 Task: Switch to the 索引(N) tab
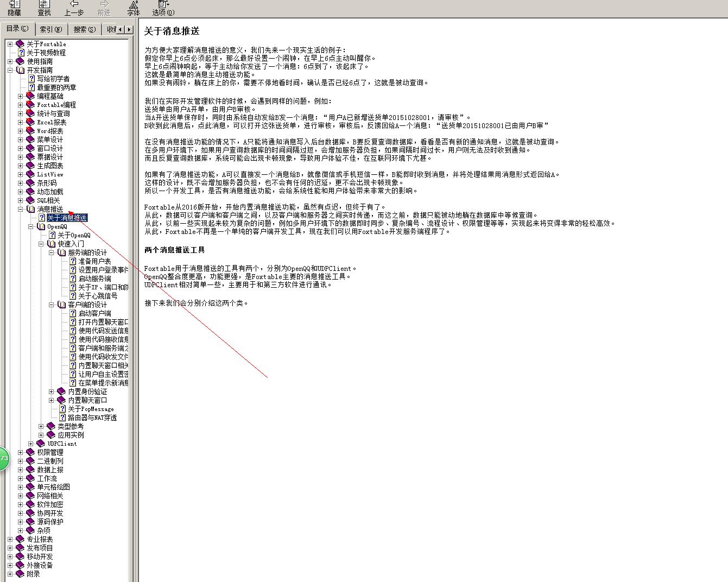(51, 29)
